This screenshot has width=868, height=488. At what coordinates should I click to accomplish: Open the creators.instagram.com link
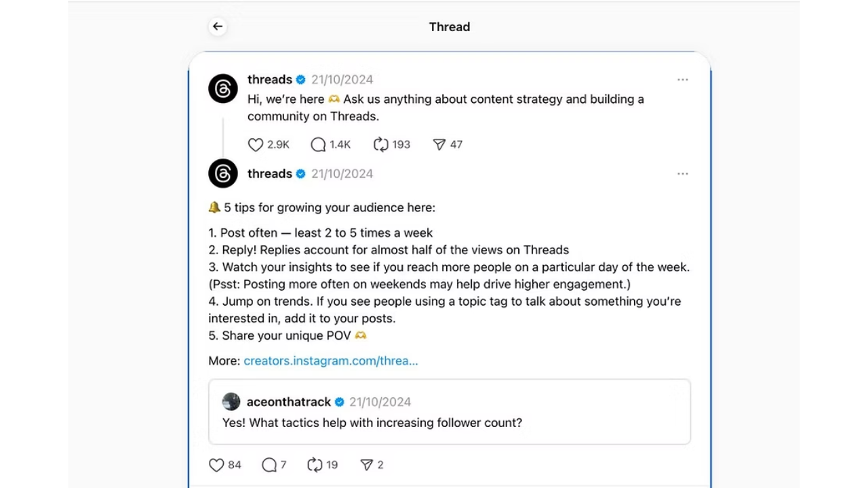330,361
